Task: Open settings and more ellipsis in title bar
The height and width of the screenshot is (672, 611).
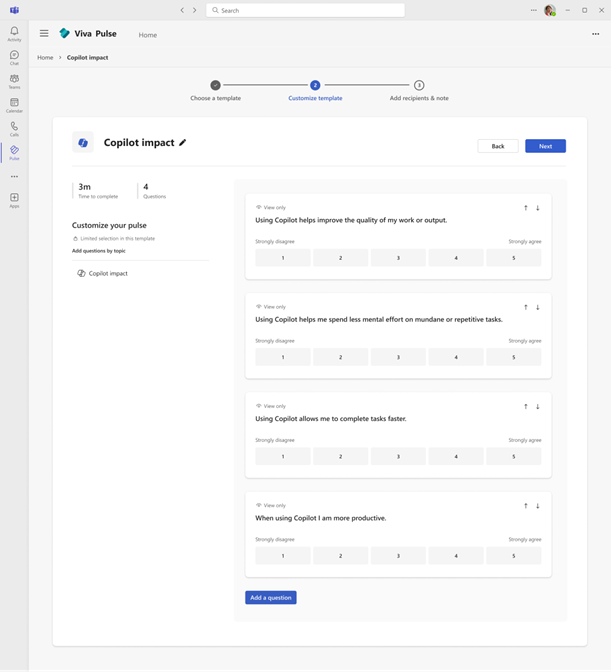Action: pyautogui.click(x=533, y=10)
